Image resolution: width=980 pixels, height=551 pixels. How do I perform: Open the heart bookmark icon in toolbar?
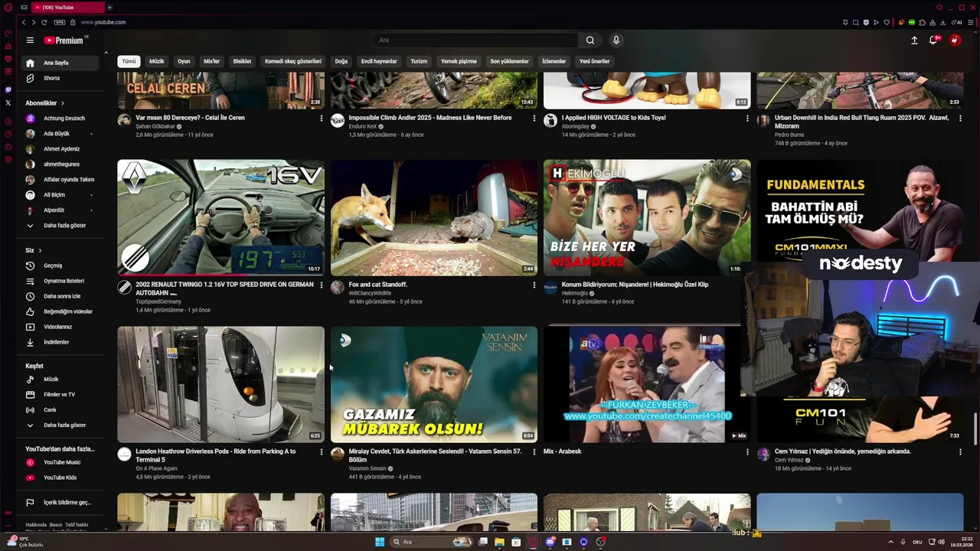(887, 22)
